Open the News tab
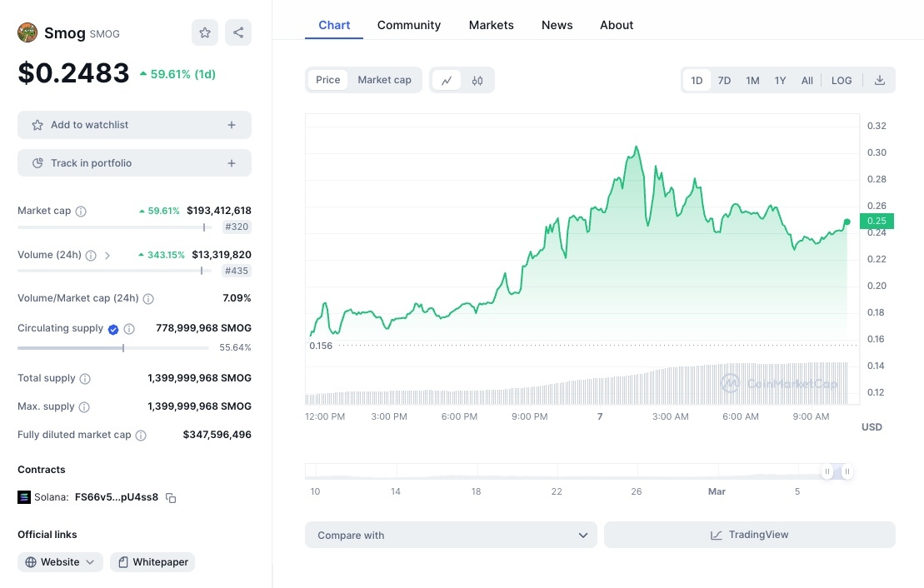The height and width of the screenshot is (588, 924). point(557,25)
